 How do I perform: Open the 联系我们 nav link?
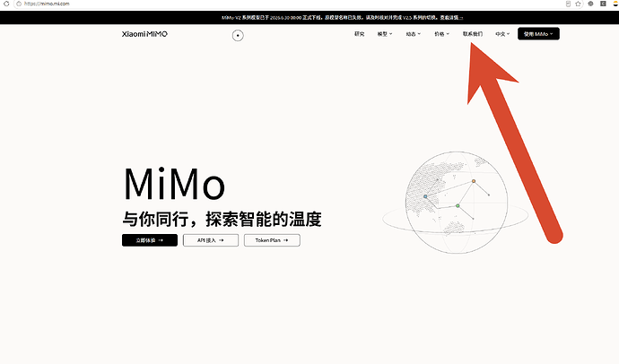[473, 34]
